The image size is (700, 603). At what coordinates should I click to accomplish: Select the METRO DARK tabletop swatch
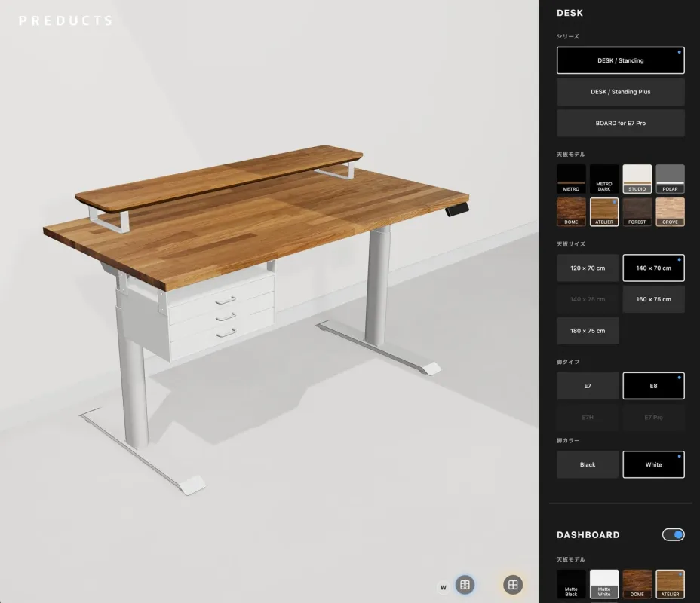(603, 179)
